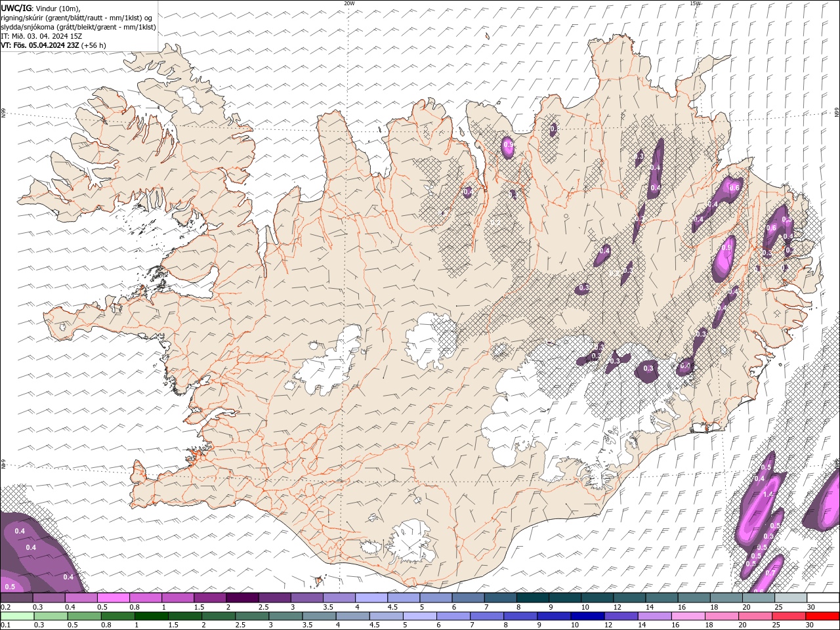Select the darkest green rain swatch between 1 and 1.5
Viewport: 840px width, 630px height.
pyautogui.click(x=151, y=616)
